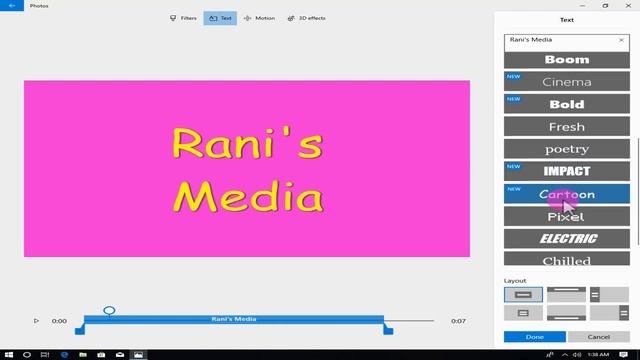Open File Explorer from taskbar
This screenshot has width=640, height=360.
pyautogui.click(x=83, y=355)
